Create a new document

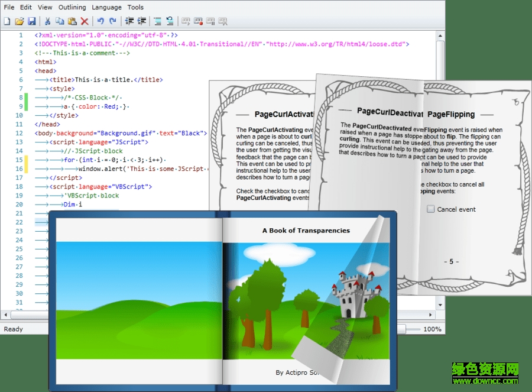tap(8, 21)
